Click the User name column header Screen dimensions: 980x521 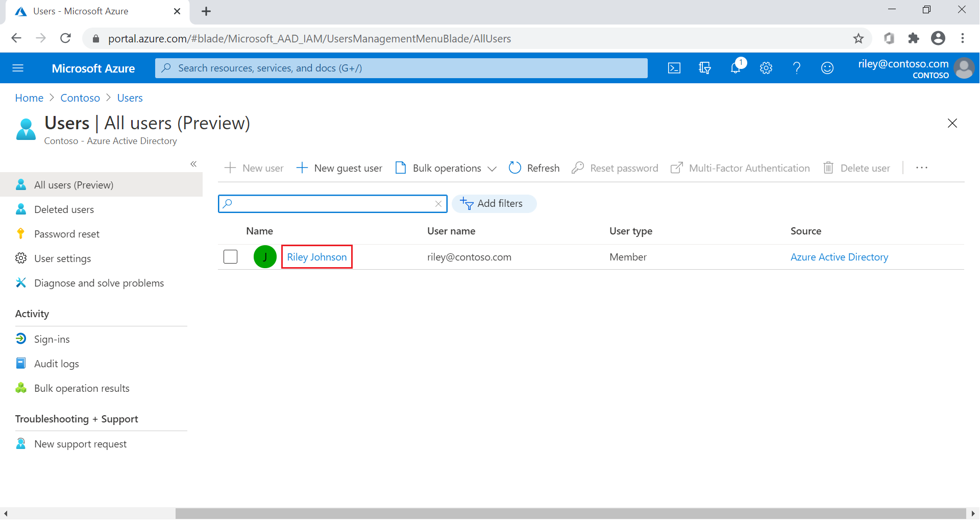click(x=451, y=231)
